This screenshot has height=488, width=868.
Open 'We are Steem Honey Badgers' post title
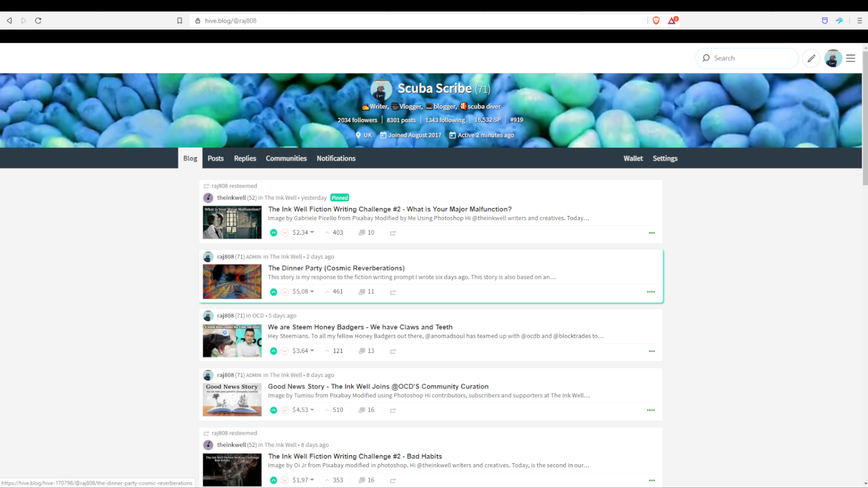[360, 327]
